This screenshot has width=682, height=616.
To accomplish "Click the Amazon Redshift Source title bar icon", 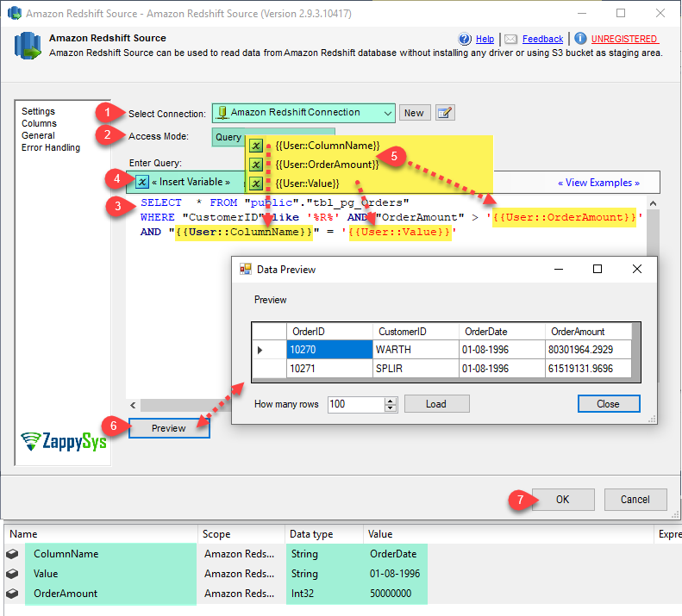I will pos(15,13).
